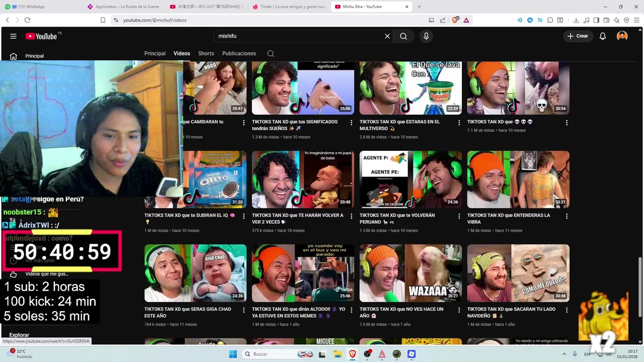Clear the search text with the X
The height and width of the screenshot is (362, 644).
click(x=387, y=36)
